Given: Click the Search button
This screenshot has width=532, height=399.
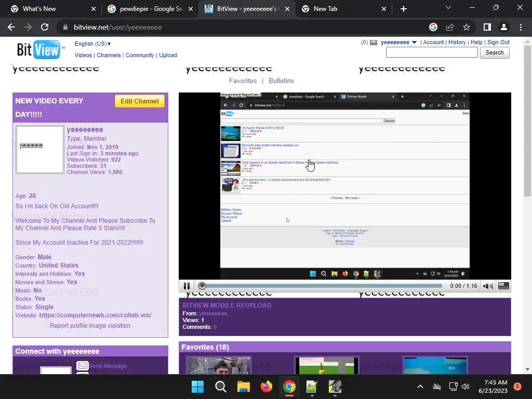Looking at the screenshot, I should [495, 52].
